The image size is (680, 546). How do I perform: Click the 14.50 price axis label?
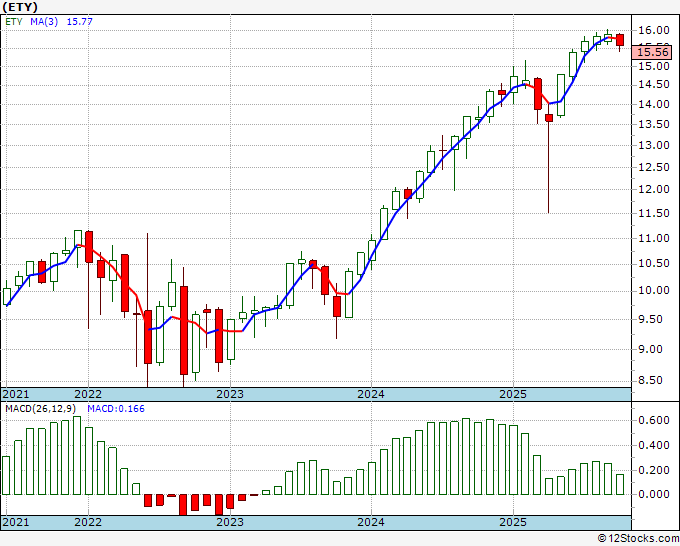[x=654, y=85]
